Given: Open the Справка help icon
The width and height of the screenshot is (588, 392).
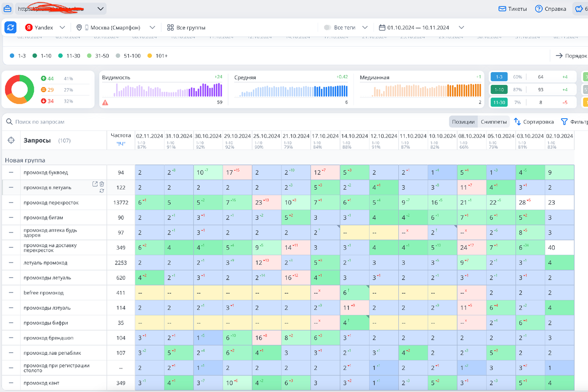Looking at the screenshot, I should 539,9.
